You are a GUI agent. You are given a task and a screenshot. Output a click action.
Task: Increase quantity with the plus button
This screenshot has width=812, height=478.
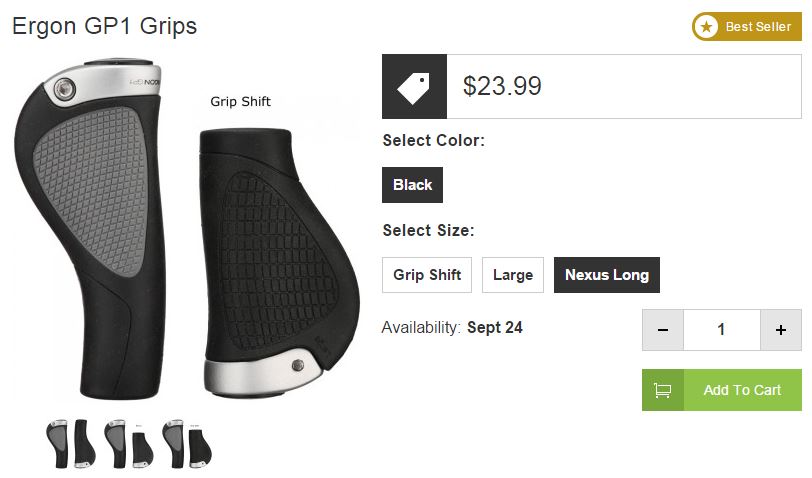click(781, 330)
